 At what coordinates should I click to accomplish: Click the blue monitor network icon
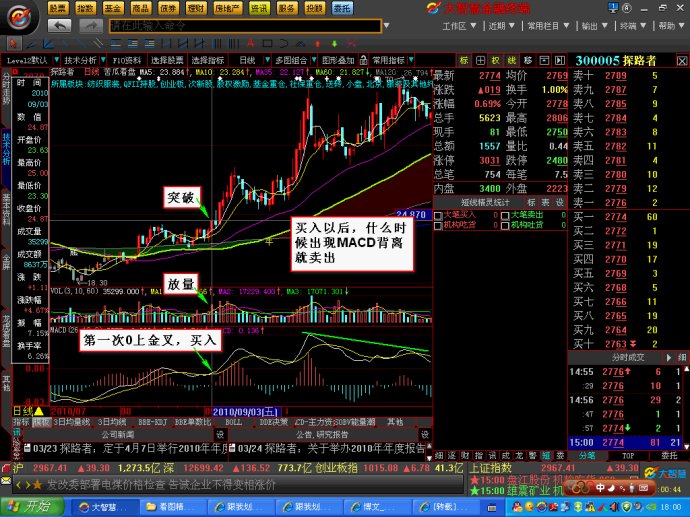613,7
